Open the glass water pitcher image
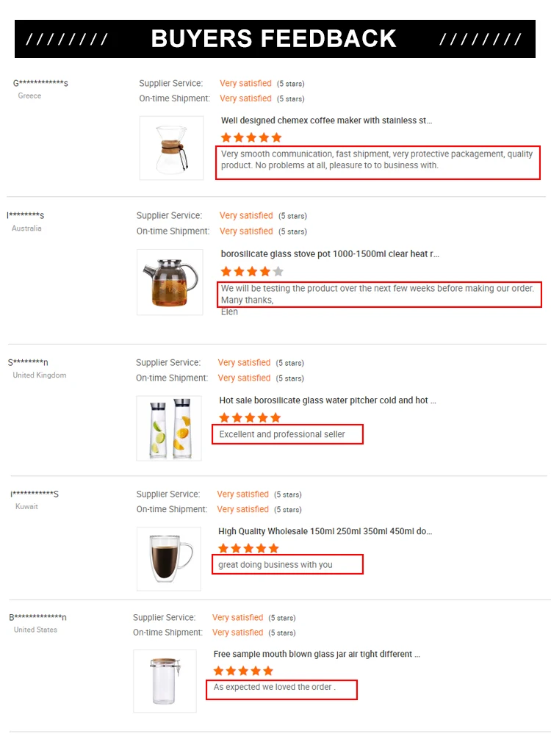 168,428
